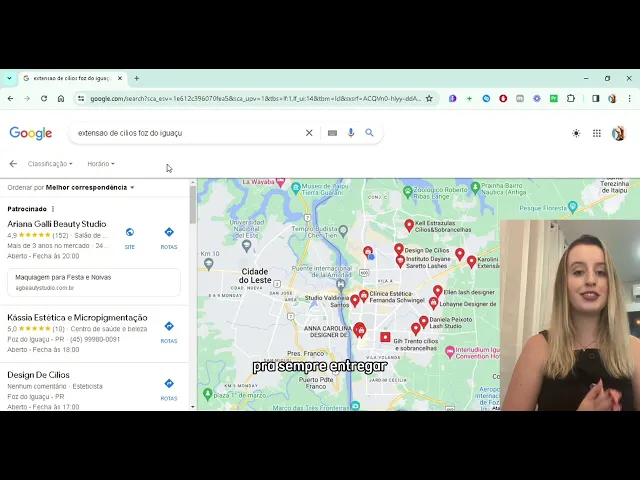Open Kássia Estética e Micropigmentação listing

[77, 317]
